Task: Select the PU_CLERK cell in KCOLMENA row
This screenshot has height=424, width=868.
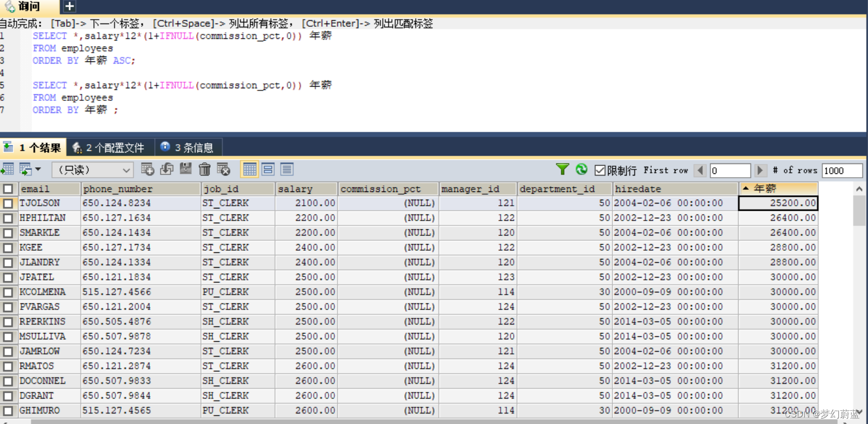Action: 238,292
